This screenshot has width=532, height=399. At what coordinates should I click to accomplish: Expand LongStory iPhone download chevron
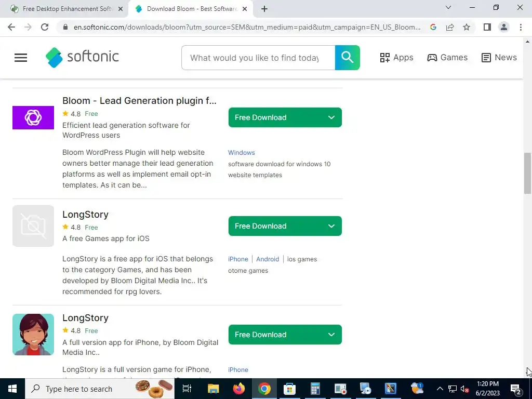click(x=331, y=335)
